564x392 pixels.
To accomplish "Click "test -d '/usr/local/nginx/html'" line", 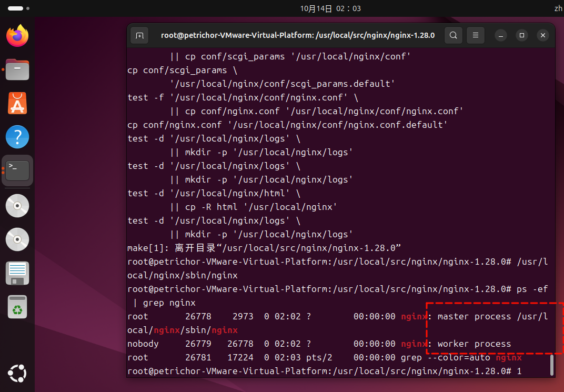I will click(x=214, y=194).
